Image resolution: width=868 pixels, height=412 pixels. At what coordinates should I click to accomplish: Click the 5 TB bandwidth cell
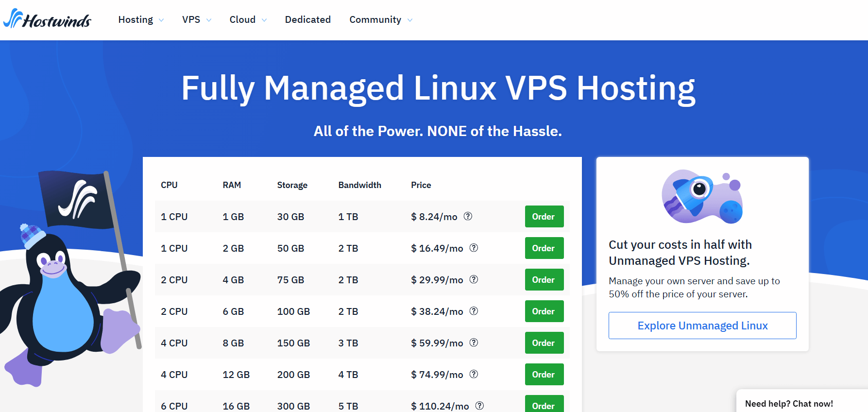point(348,406)
